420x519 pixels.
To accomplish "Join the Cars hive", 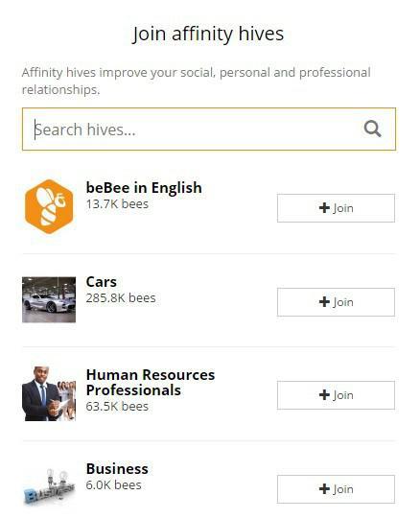I will pos(336,302).
